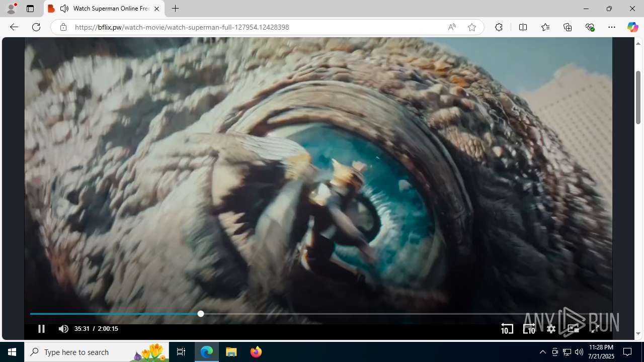Open File Explorer from taskbar
Viewport: 644px width, 362px height.
pyautogui.click(x=231, y=352)
